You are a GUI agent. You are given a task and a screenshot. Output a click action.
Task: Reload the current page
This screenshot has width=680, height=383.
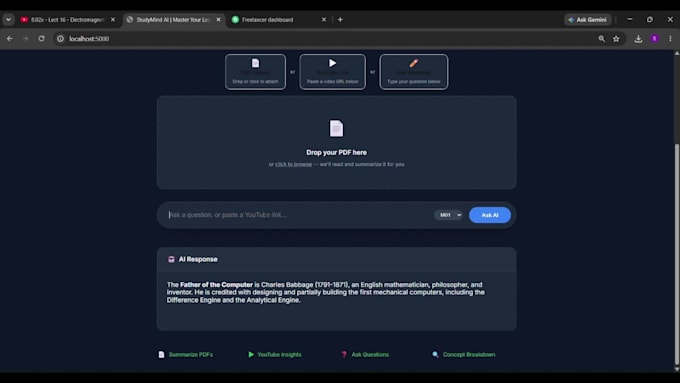click(x=41, y=39)
